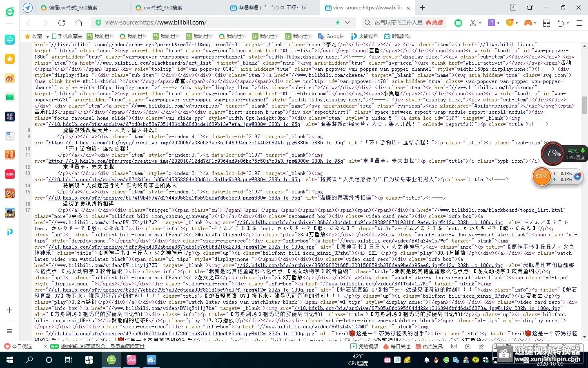Image resolution: width=588 pixels, height=368 pixels.
Task: Click the blue compass icon before tabs
Action: 27,7
